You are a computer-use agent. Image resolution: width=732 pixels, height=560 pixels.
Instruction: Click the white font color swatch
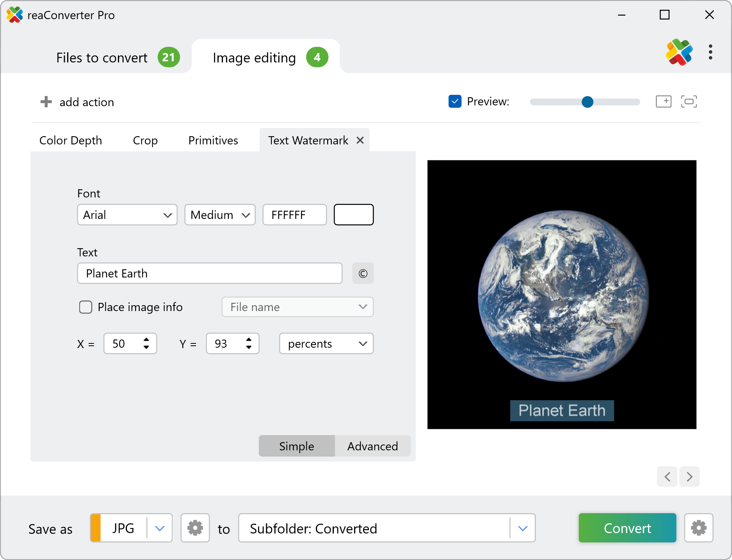353,215
